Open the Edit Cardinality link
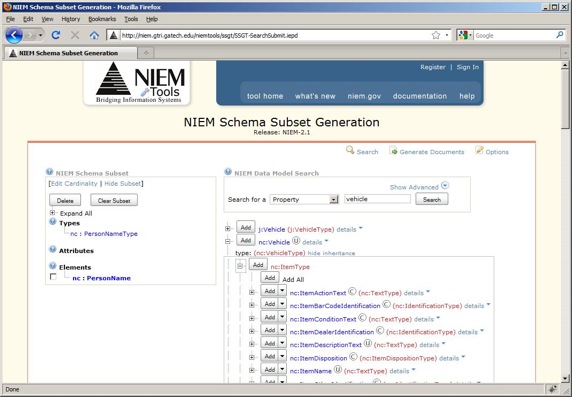This screenshot has height=397, width=572. [74, 183]
